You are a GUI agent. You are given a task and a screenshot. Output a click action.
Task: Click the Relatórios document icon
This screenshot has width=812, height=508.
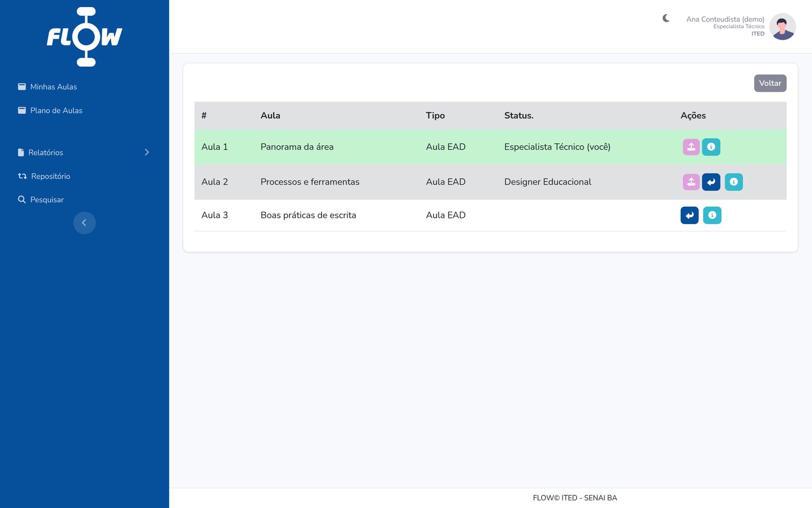pos(21,152)
